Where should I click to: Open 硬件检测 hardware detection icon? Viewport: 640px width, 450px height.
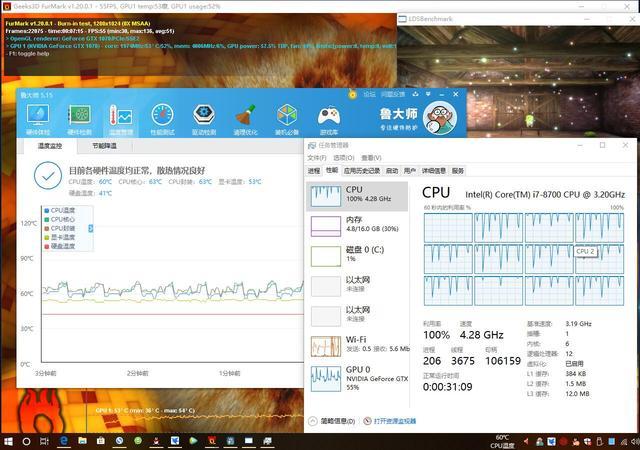[80, 119]
